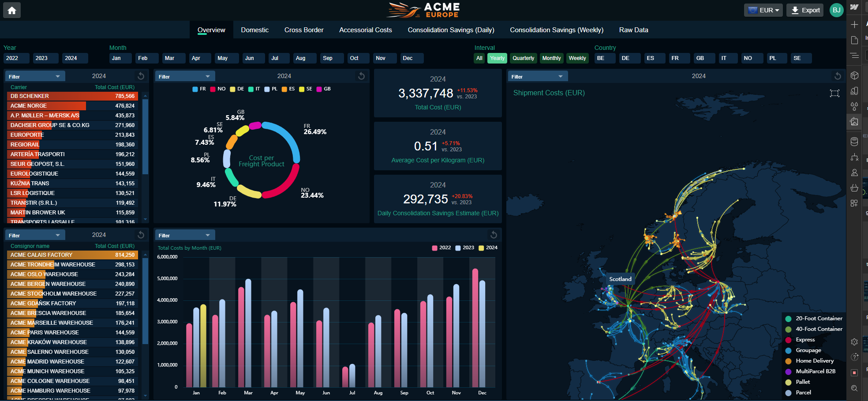This screenshot has height=401, width=868.
Task: Click the search magnifier icon in the right sidebar
Action: 854,387
